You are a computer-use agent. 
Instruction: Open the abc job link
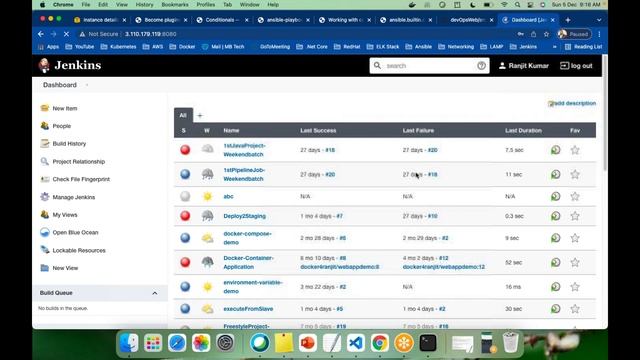click(x=228, y=197)
